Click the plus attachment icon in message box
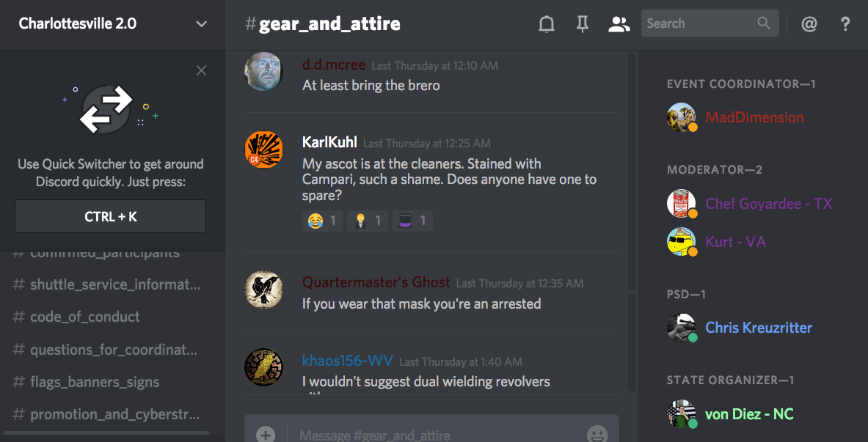 pos(266,434)
